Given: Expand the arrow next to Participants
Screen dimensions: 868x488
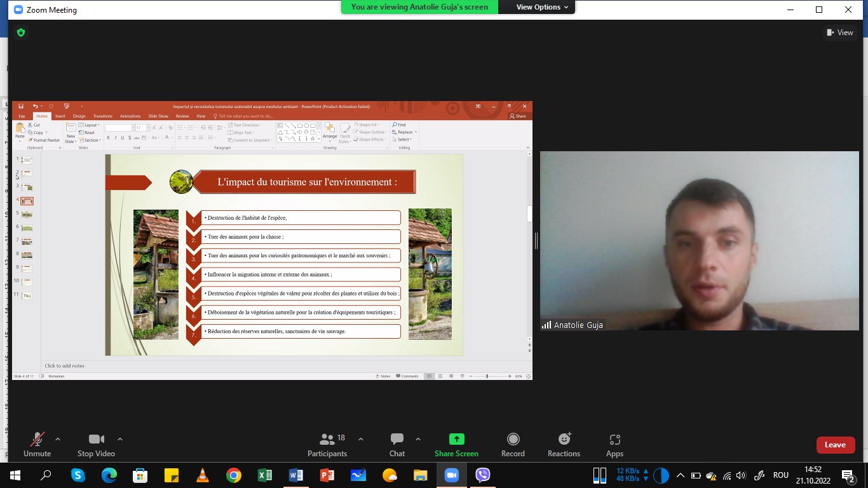Looking at the screenshot, I should pos(361,439).
